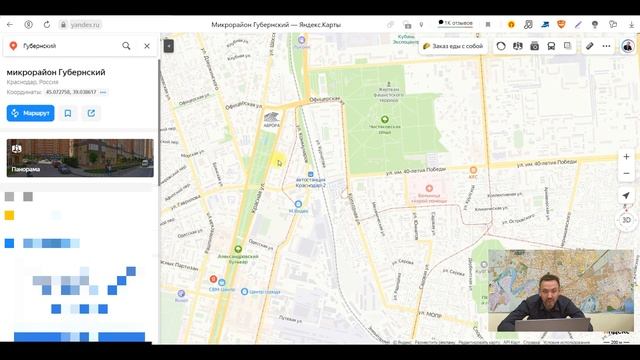Screen dimensions: 640x360
Task: Expand the more button beside the coordinates
Action: click(103, 92)
